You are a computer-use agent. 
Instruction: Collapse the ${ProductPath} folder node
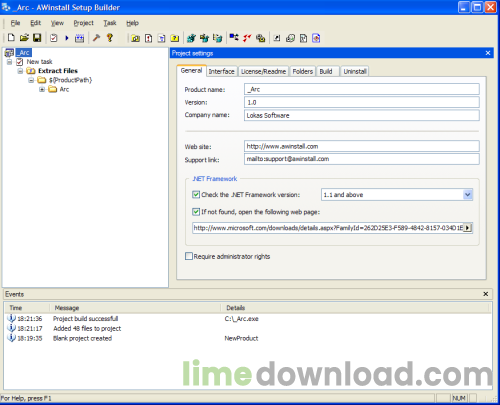31,80
